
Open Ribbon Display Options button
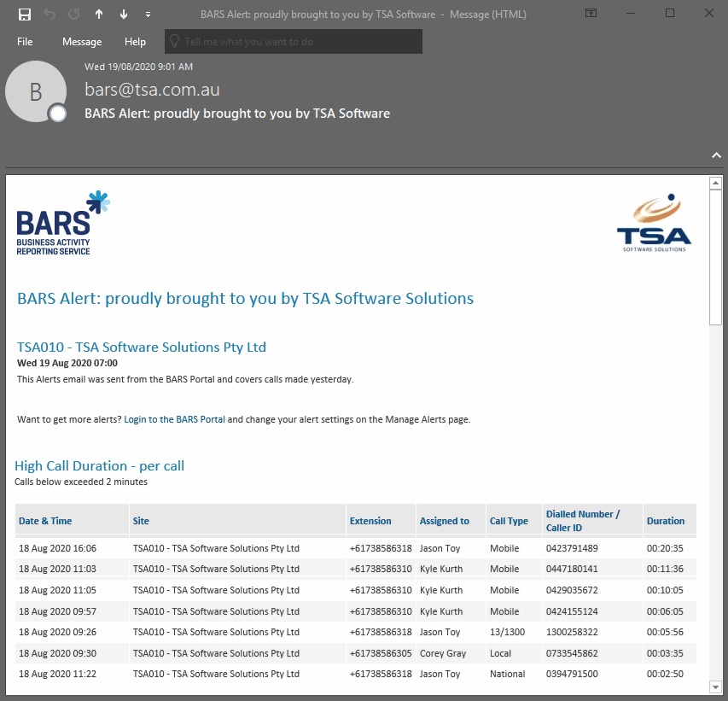click(591, 13)
